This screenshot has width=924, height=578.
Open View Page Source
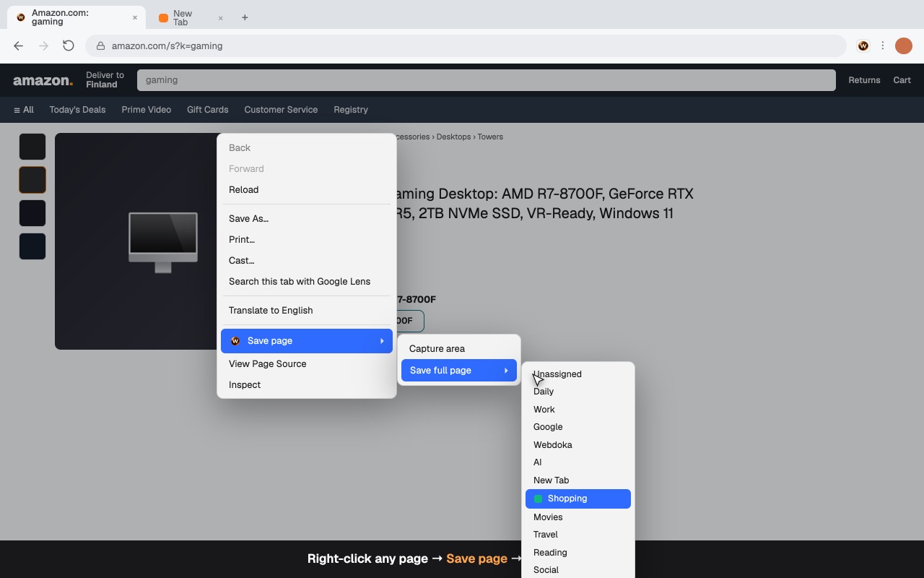tap(307, 364)
